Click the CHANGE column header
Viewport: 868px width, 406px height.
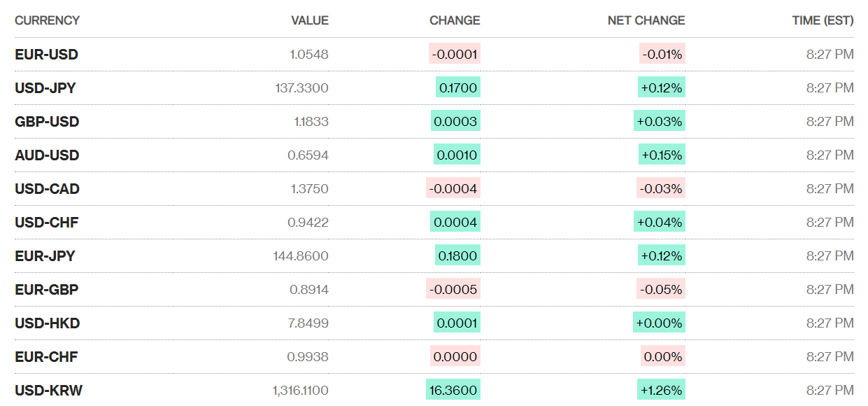click(455, 20)
